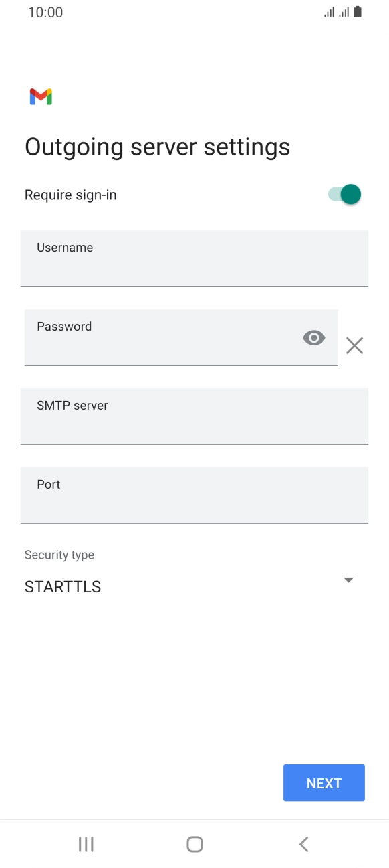Toggle Require sign-in switch on again
389x868 pixels.
[342, 194]
